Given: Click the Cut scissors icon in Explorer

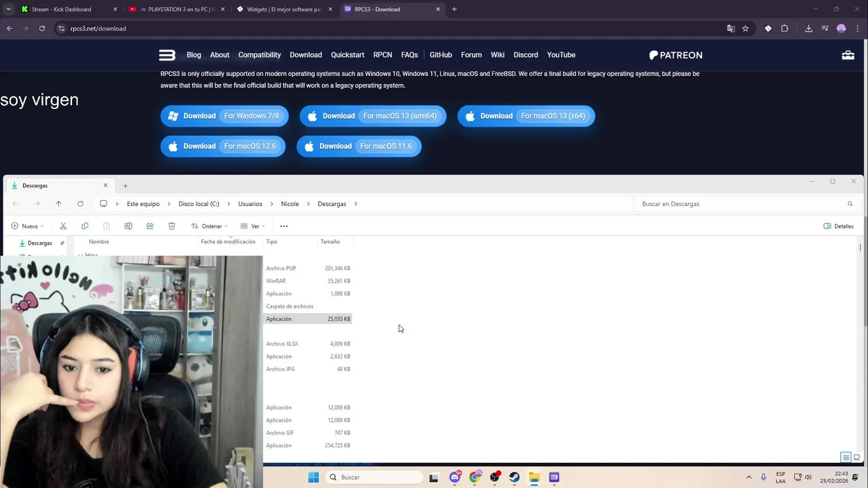Looking at the screenshot, I should point(63,226).
